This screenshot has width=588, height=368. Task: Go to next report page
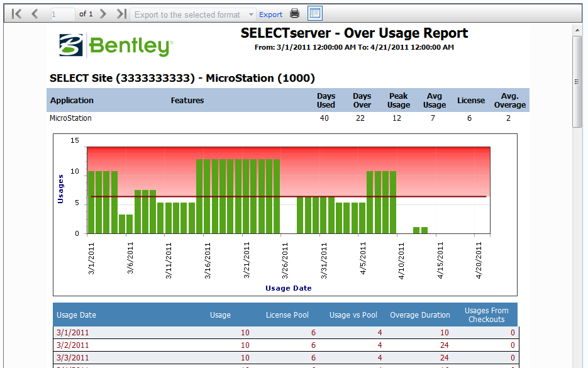(x=103, y=14)
